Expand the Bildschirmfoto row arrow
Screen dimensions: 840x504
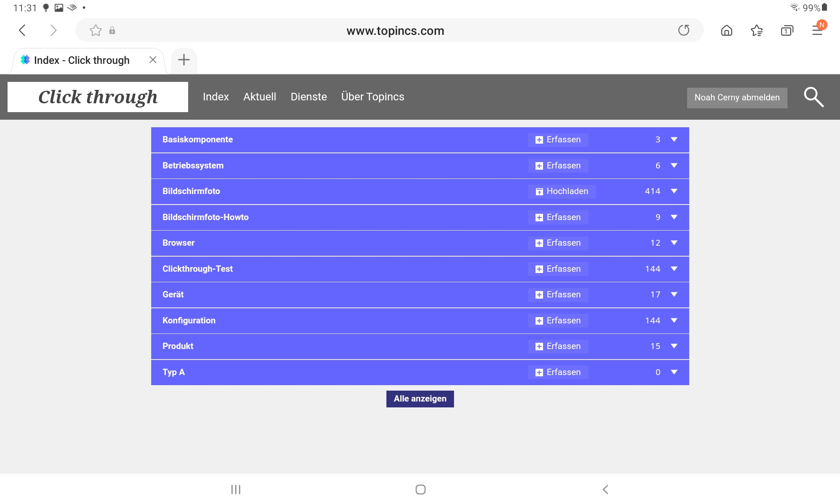click(674, 191)
